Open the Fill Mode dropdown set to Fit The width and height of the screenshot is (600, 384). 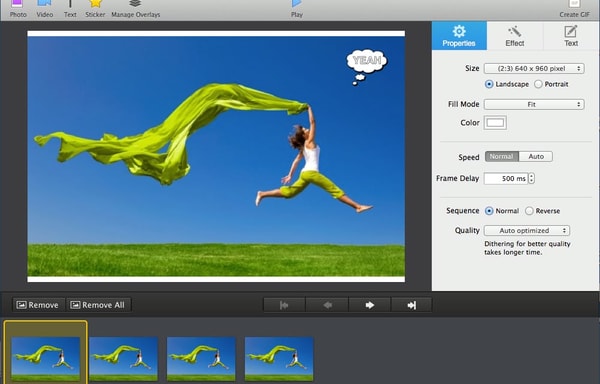click(534, 104)
